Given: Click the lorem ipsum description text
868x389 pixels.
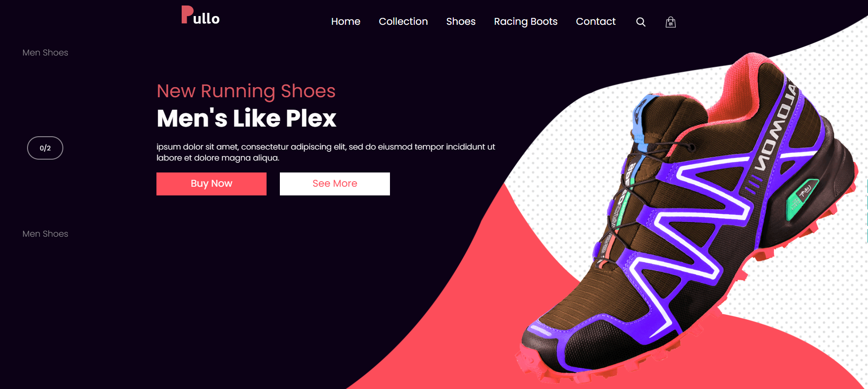Looking at the screenshot, I should tap(326, 152).
